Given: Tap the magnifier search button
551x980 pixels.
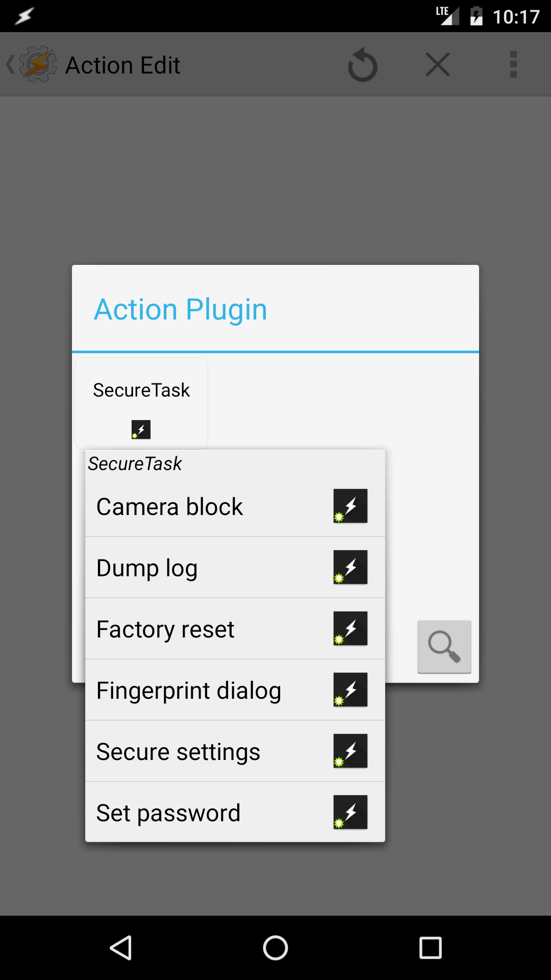Looking at the screenshot, I should tap(444, 647).
